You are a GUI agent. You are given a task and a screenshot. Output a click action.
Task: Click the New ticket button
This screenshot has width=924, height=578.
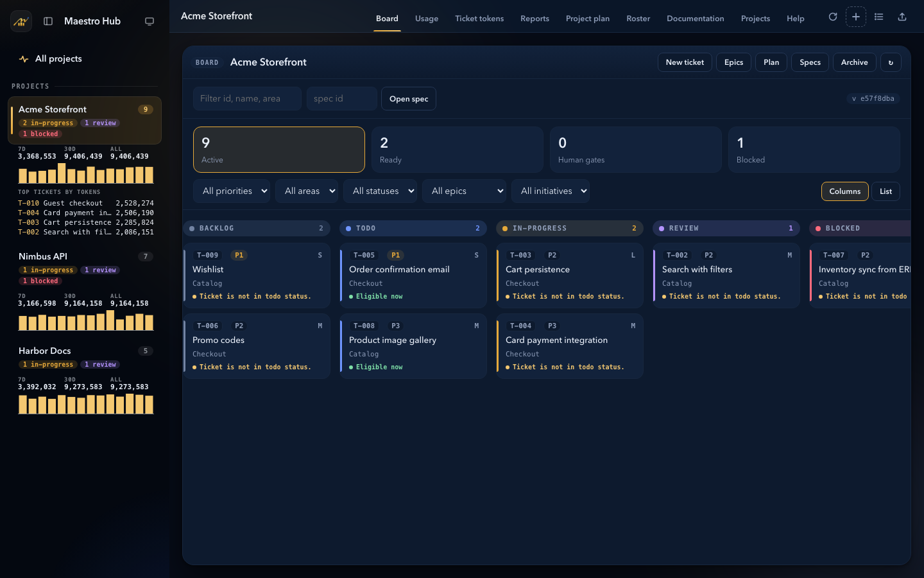click(685, 62)
